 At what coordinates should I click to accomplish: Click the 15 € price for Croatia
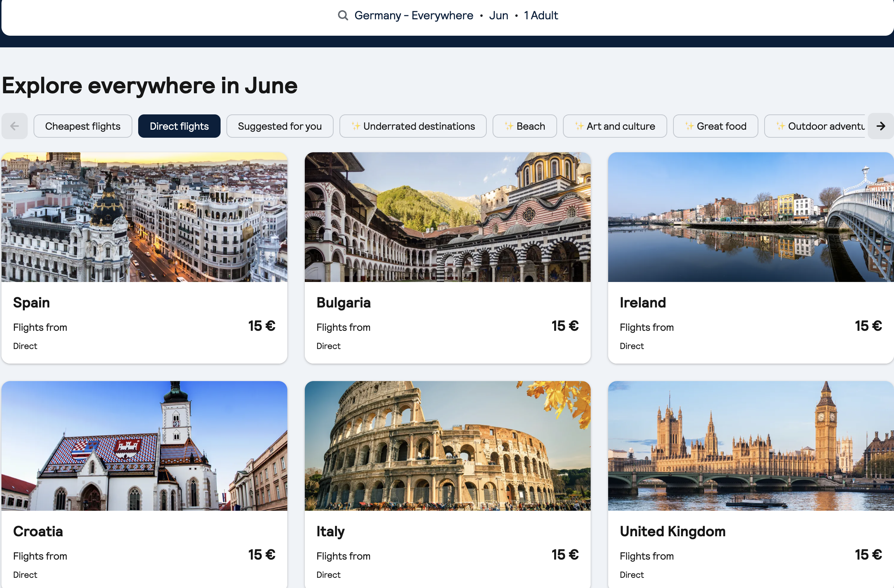click(262, 554)
